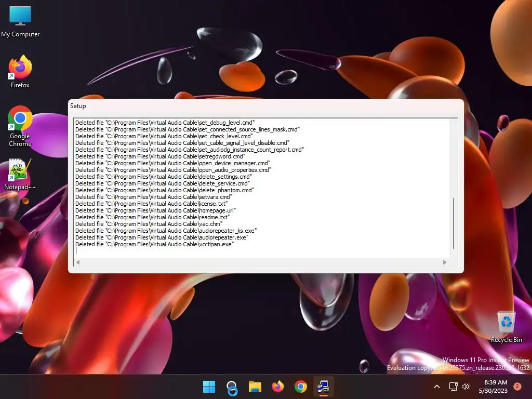Click the taskbar search icon

(x=232, y=387)
